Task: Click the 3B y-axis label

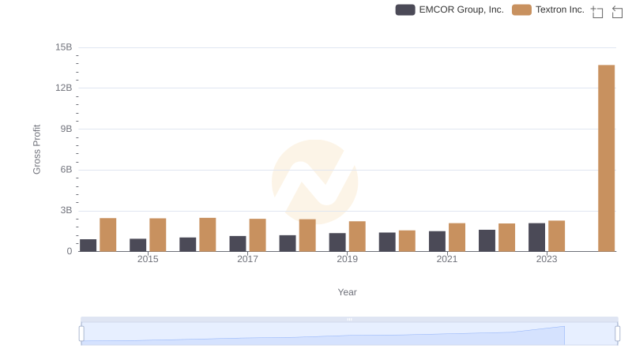Action: coord(66,210)
